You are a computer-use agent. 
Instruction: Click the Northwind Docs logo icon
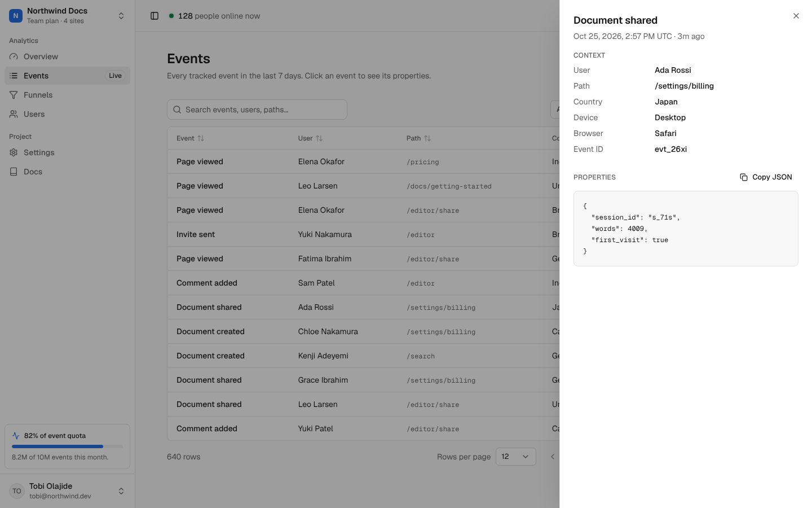tap(16, 16)
